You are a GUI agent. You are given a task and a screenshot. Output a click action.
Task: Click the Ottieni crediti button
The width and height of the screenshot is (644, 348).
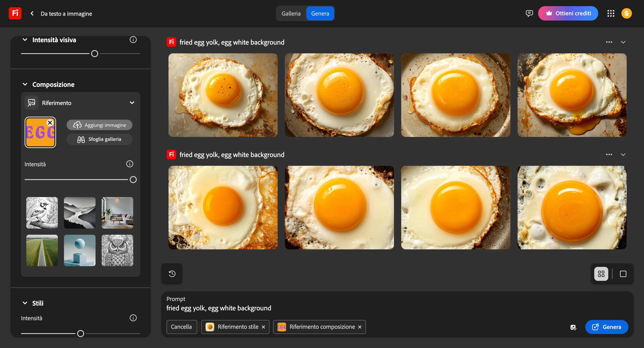pos(568,14)
